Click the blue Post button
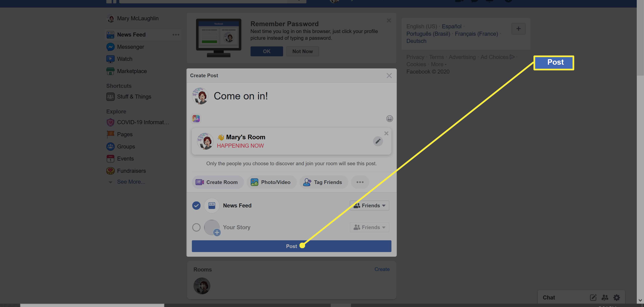 pyautogui.click(x=291, y=246)
